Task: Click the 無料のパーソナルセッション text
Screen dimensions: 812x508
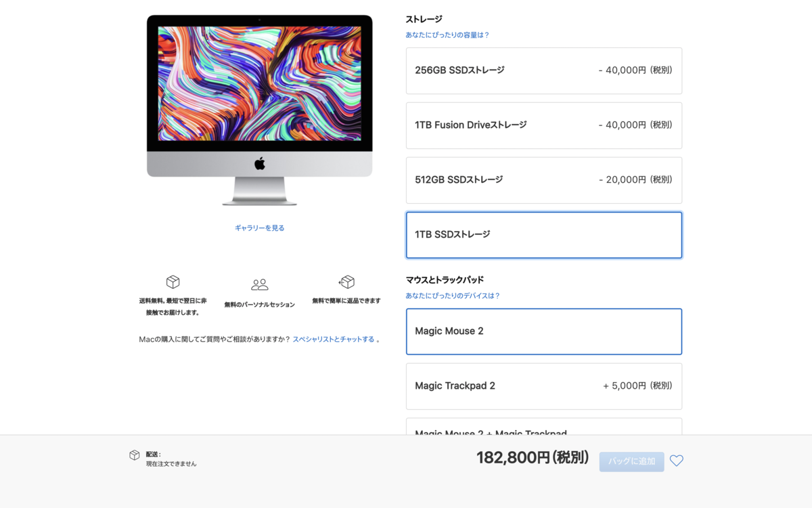Action: 260,305
